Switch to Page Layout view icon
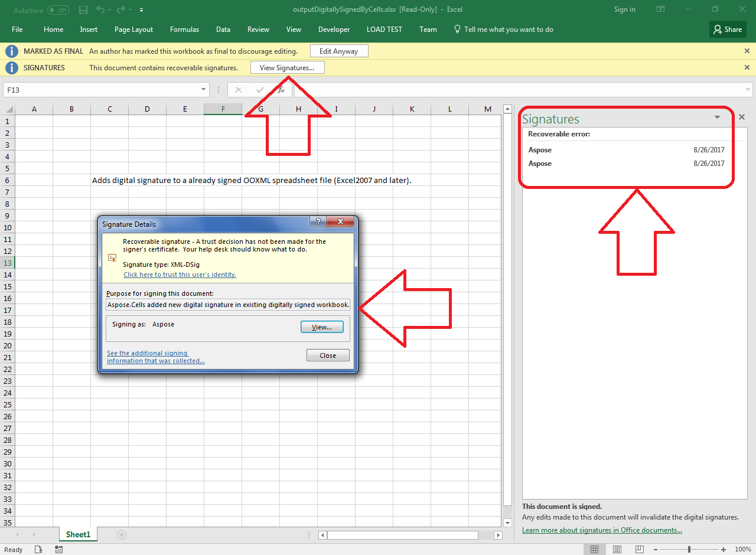This screenshot has height=555, width=756. point(617,550)
